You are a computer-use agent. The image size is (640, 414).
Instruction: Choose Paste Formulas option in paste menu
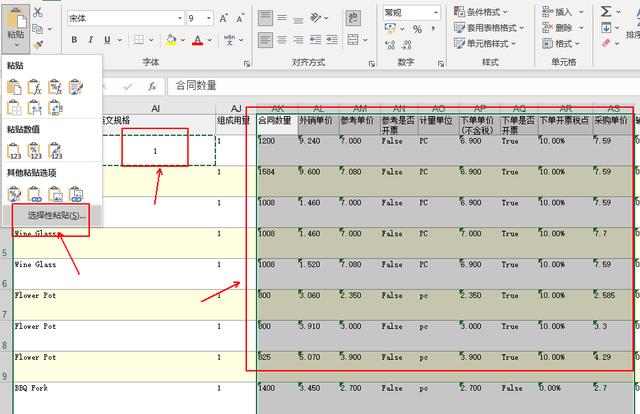coord(35,87)
